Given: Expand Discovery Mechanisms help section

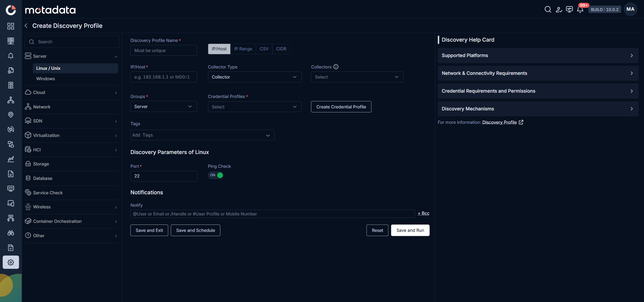Looking at the screenshot, I should [x=538, y=109].
